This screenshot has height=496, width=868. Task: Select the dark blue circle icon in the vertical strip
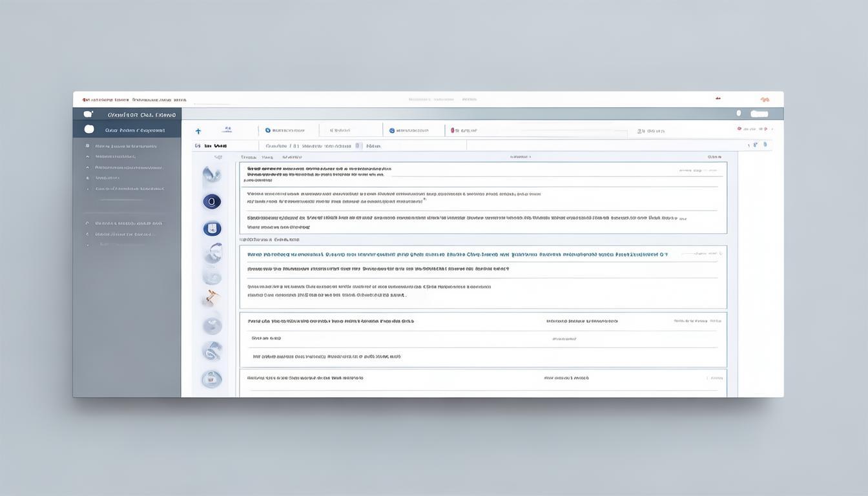[x=212, y=202]
